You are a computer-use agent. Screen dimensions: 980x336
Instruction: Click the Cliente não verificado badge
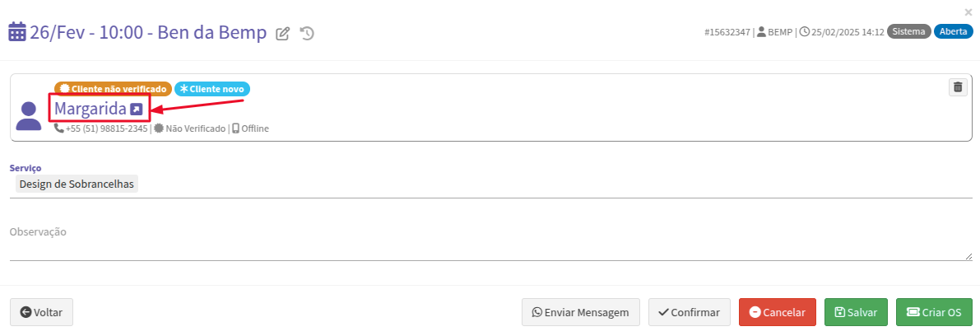pos(113,89)
